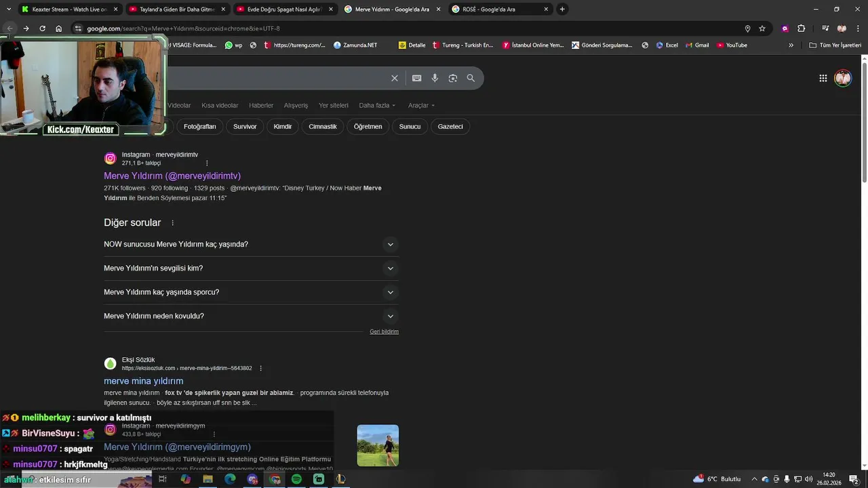Switch to the Alışveriş tab
868x488 pixels.
point(296,105)
